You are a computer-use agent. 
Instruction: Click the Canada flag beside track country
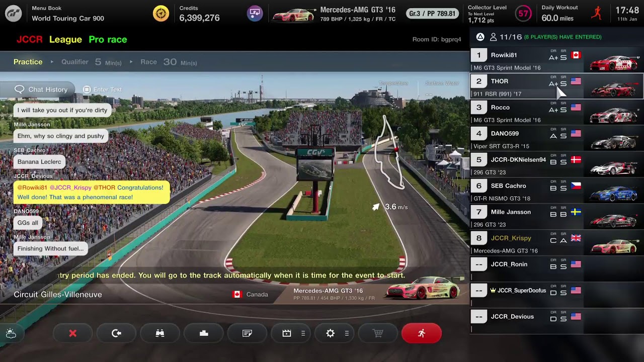pos(237,294)
